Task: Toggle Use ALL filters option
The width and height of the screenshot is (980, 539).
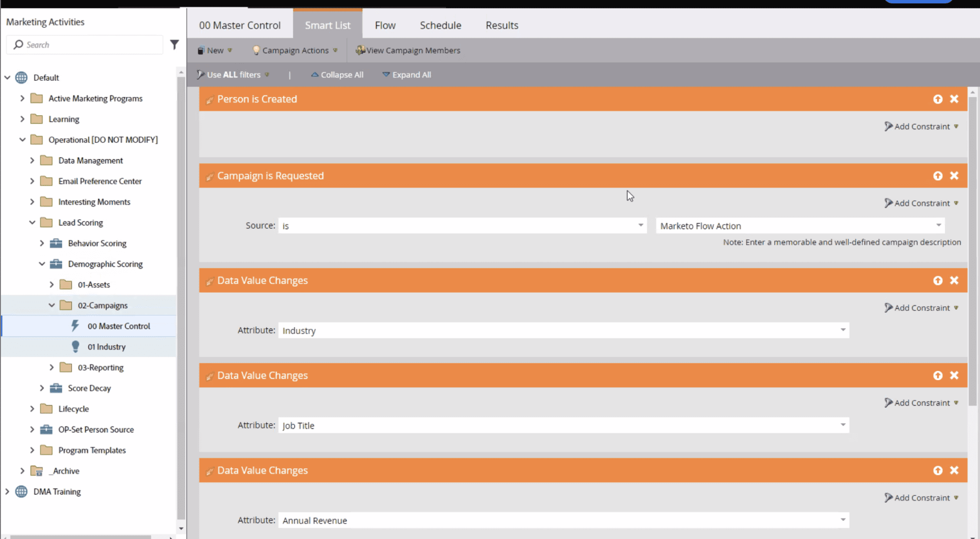Action: click(233, 75)
